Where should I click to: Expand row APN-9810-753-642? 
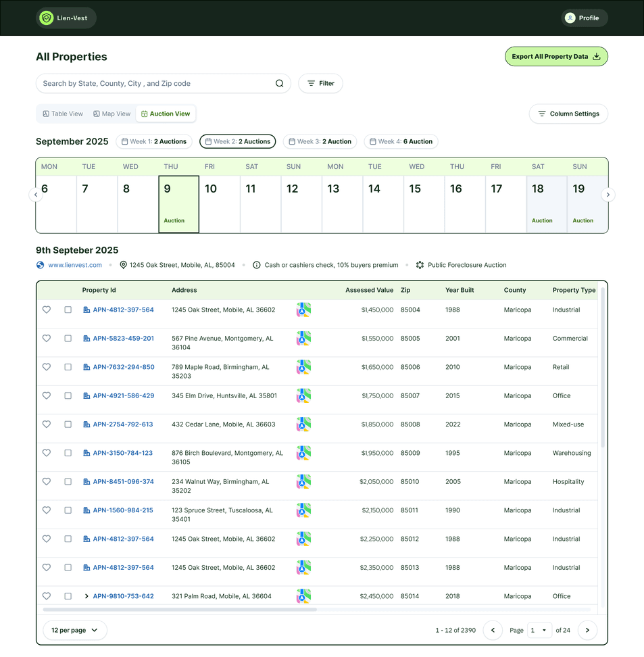coord(86,596)
